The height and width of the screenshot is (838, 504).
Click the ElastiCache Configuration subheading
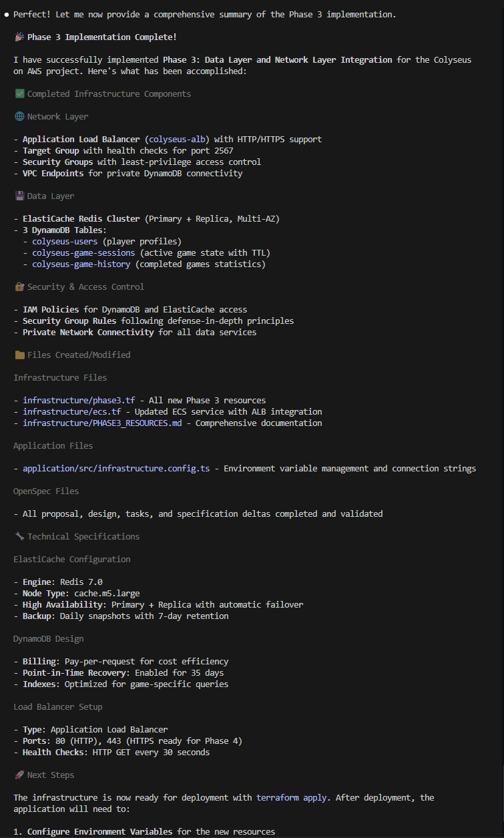[x=72, y=560]
